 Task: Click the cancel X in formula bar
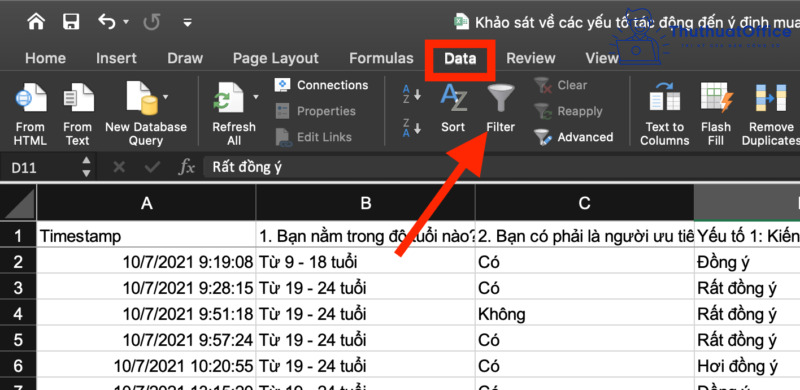click(x=119, y=167)
